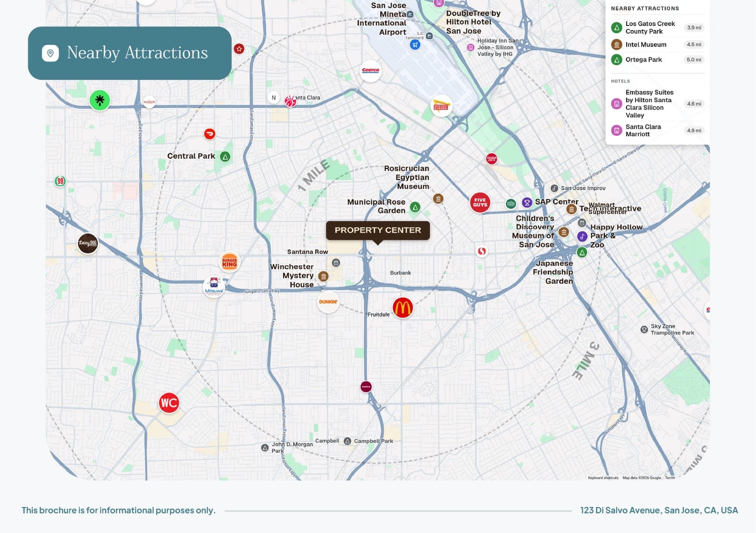Select the DoorDash logo marker
The width and height of the screenshot is (756, 533).
pos(209,134)
